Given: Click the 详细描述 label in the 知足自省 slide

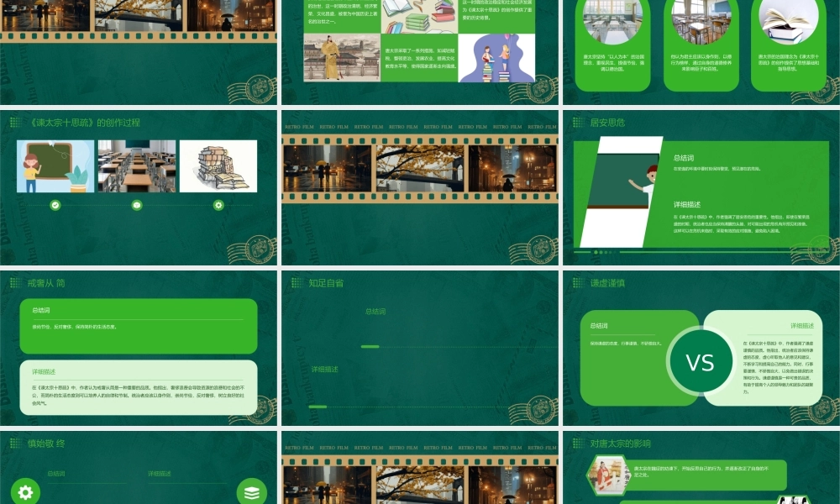Looking at the screenshot, I should click(x=324, y=370).
